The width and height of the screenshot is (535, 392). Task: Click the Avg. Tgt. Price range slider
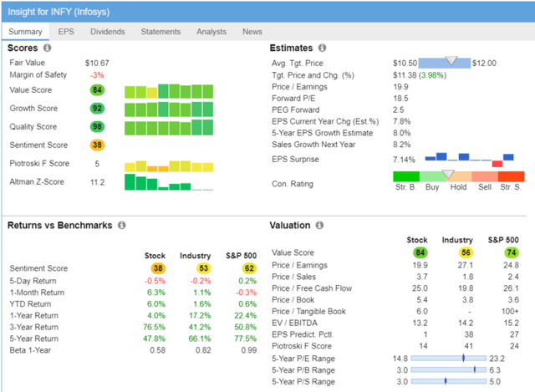[445, 63]
